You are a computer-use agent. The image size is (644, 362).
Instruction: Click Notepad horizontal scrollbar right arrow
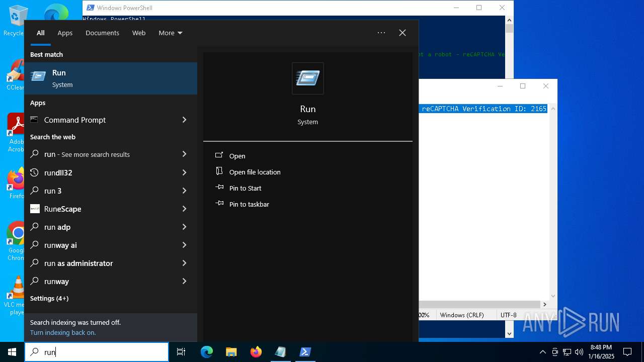[x=544, y=304]
